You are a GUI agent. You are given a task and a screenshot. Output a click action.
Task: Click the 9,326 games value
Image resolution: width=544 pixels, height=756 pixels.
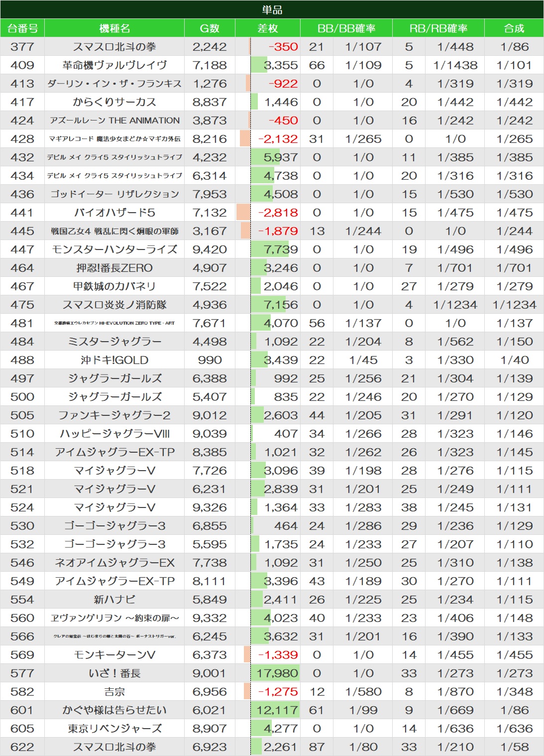[x=210, y=507]
